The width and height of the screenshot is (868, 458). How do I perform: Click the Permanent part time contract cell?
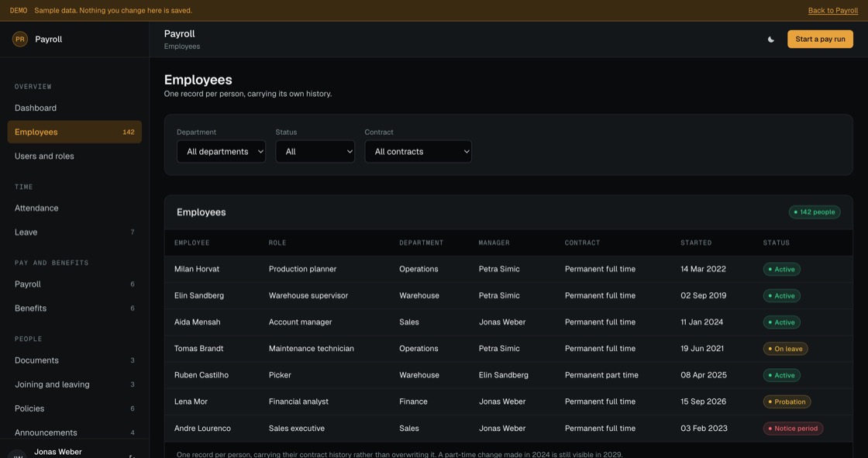coord(601,376)
